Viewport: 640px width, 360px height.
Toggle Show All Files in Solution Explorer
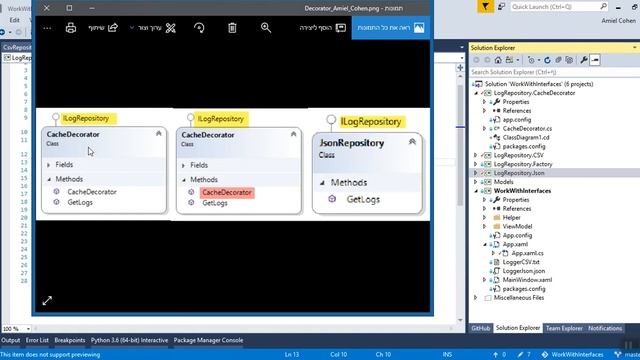[569, 60]
